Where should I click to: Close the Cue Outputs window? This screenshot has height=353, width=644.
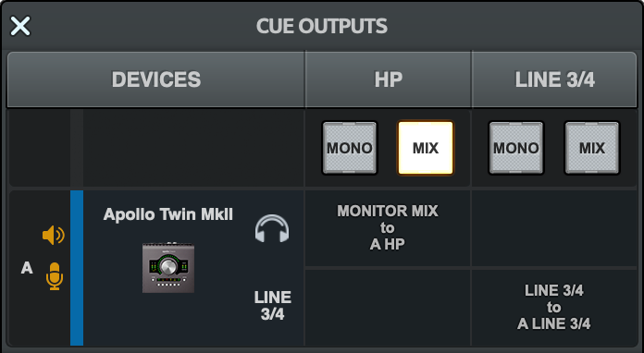pos(20,26)
